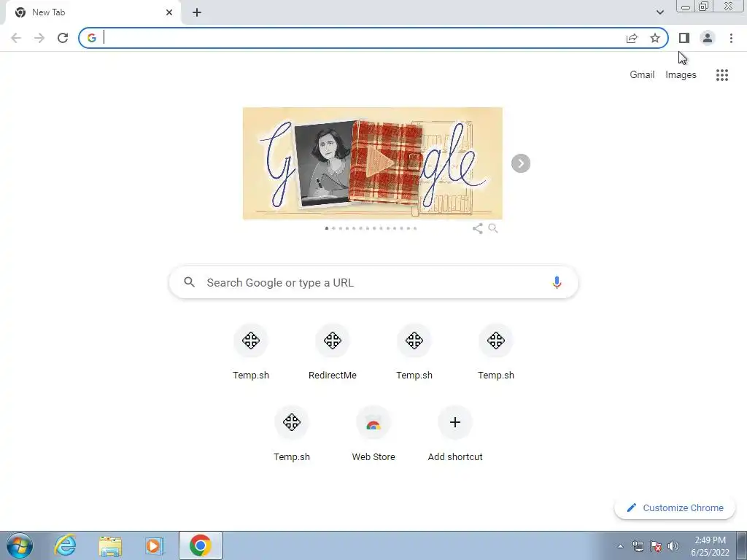
Task: Select the first active Doodle slide dot
Action: pos(326,228)
